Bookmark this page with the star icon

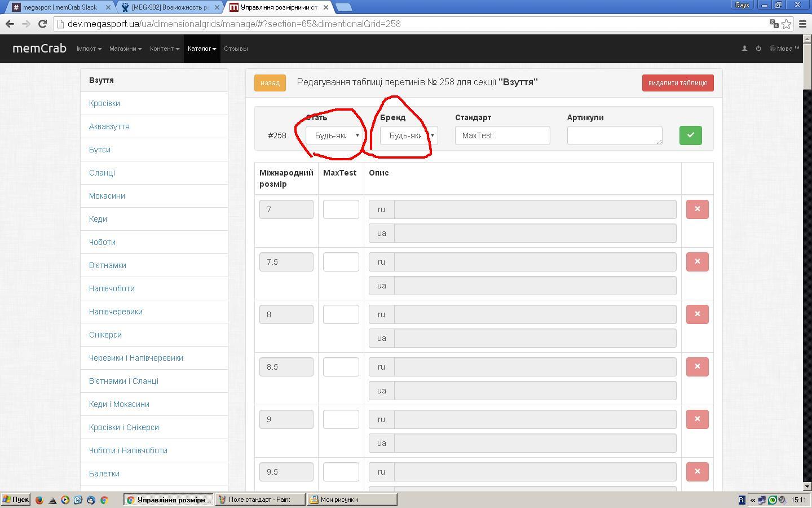[x=786, y=24]
